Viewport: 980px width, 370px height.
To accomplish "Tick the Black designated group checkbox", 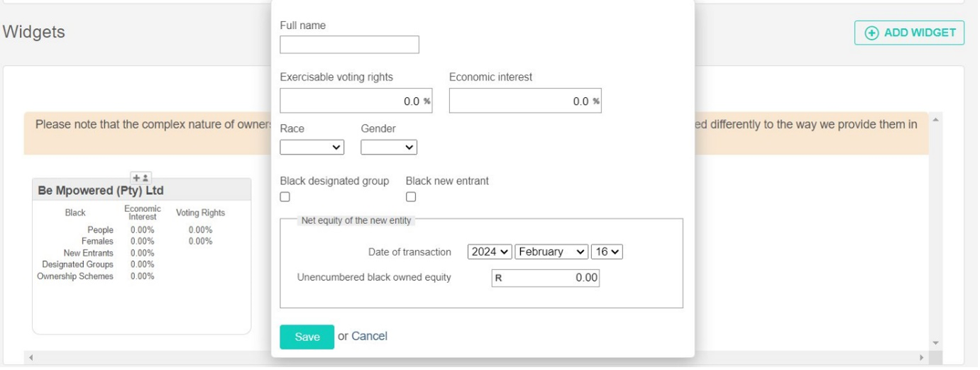I will [x=285, y=197].
